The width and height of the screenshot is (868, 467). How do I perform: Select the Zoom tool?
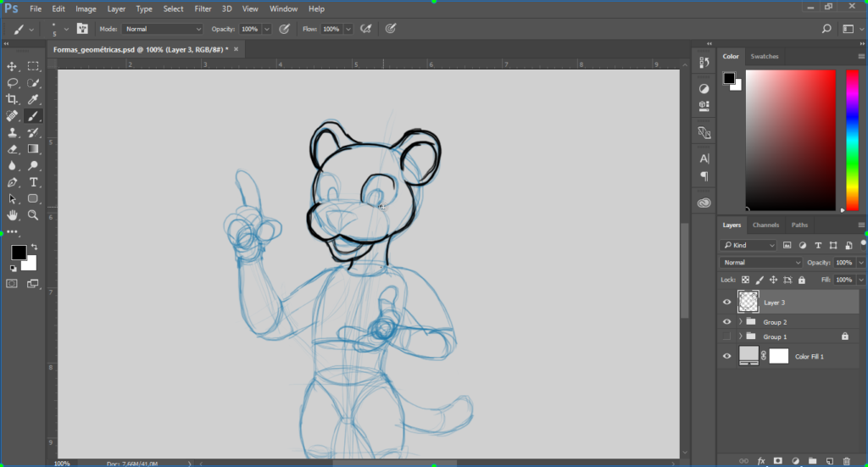(x=33, y=215)
